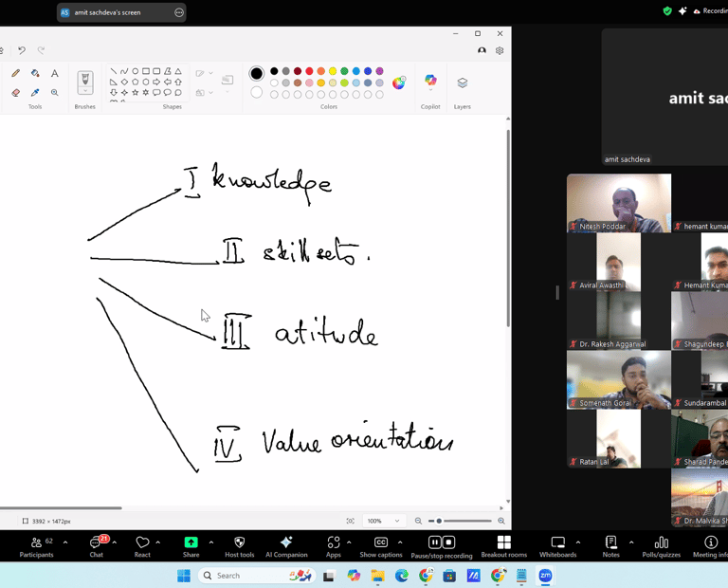Select the Fill bucket tool
The height and width of the screenshot is (588, 728).
pos(35,73)
